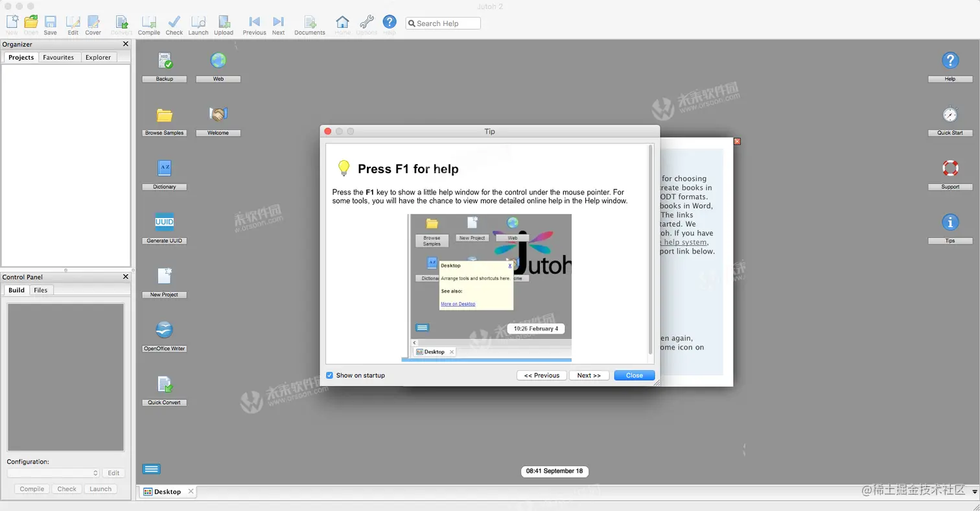Image resolution: width=980 pixels, height=511 pixels.
Task: Click the blue desktop menu icon at bottom-left of the desktop
Action: (152, 469)
